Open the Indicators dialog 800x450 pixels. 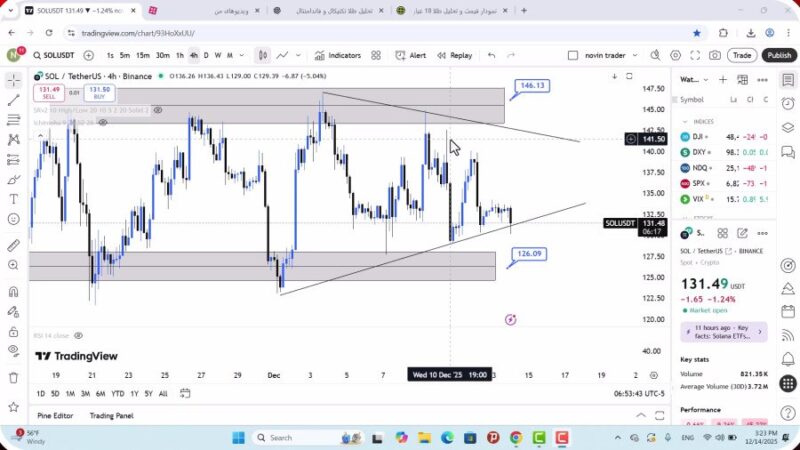pos(338,55)
